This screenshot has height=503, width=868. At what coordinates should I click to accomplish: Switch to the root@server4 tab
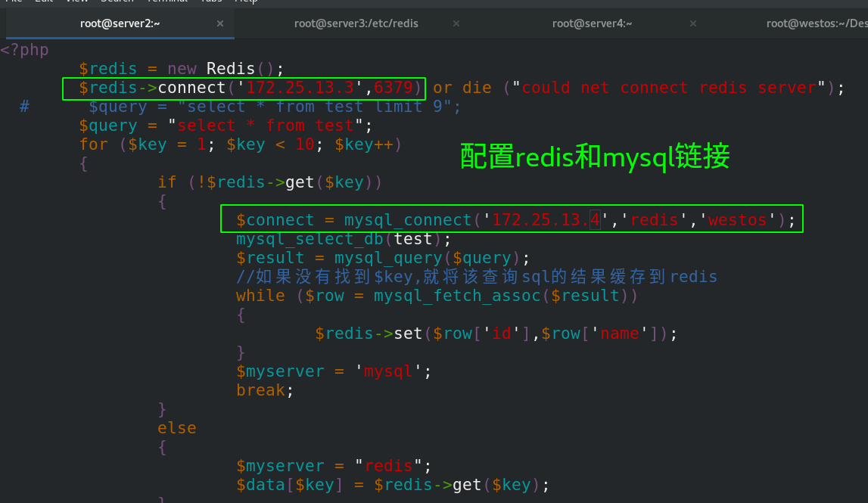coord(593,23)
